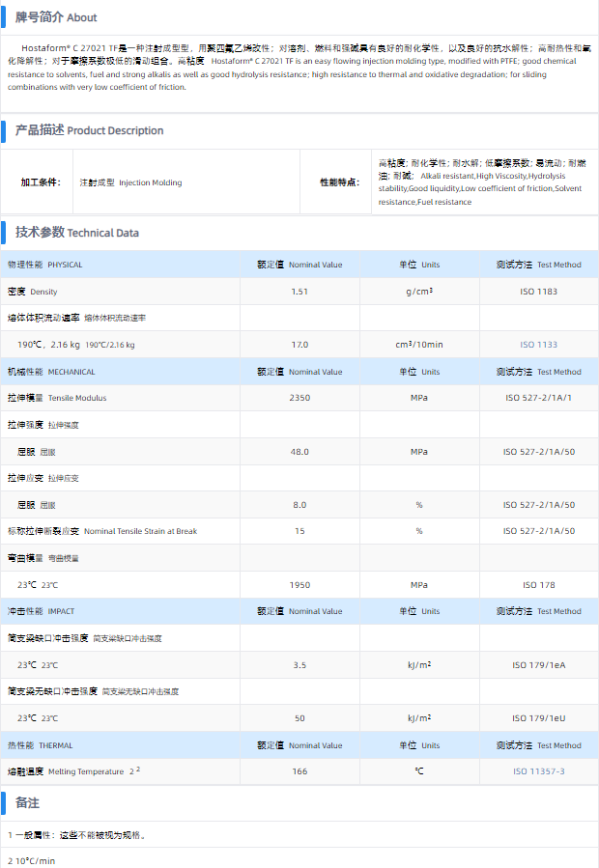Click the 牌号简介 About section heading
The height and width of the screenshot is (868, 599).
[x=56, y=17]
